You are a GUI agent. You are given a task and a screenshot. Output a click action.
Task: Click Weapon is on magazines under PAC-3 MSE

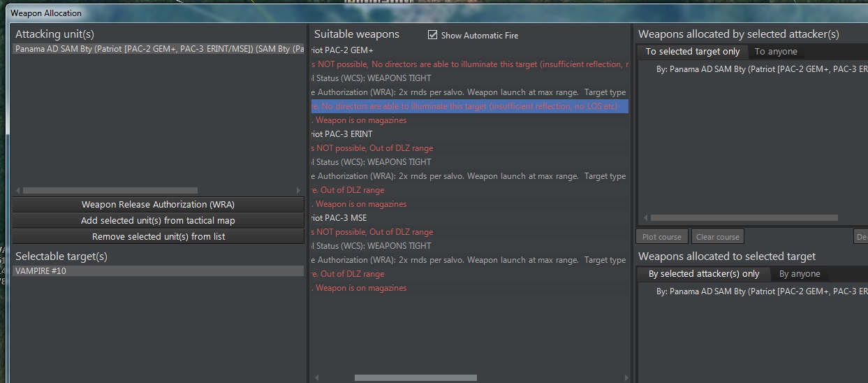[469, 288]
